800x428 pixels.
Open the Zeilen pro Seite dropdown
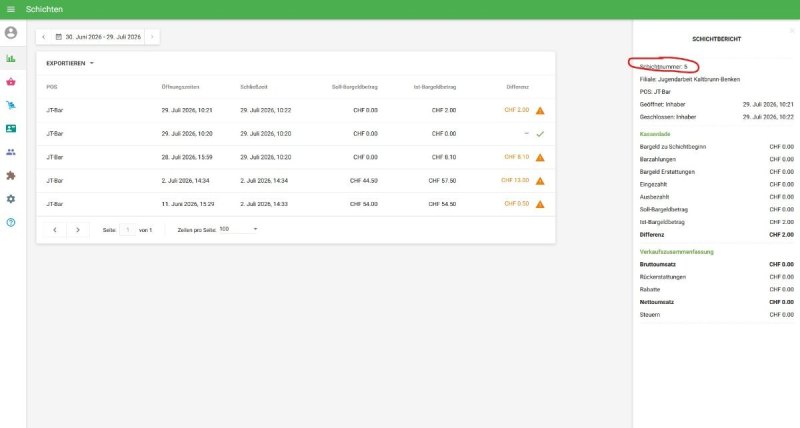tap(238, 230)
